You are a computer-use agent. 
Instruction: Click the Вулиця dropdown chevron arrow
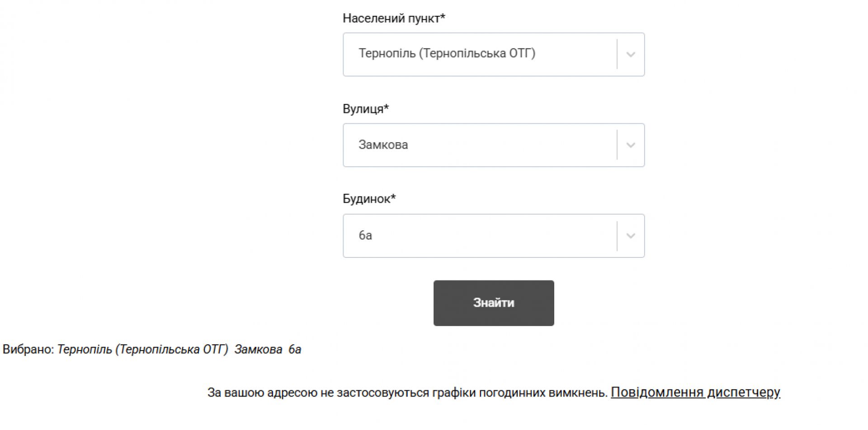coord(631,145)
